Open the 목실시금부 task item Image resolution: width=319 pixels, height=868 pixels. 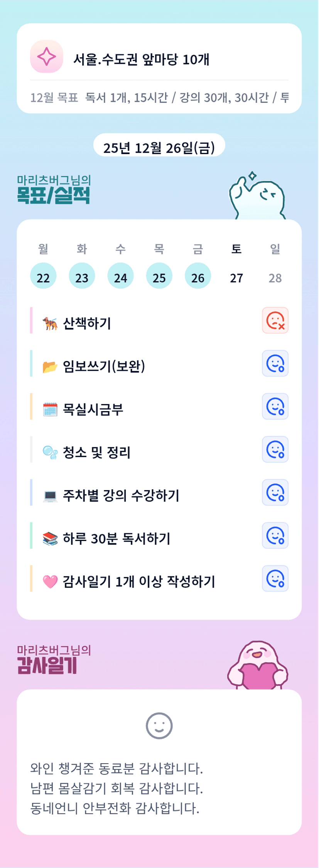[x=93, y=409]
